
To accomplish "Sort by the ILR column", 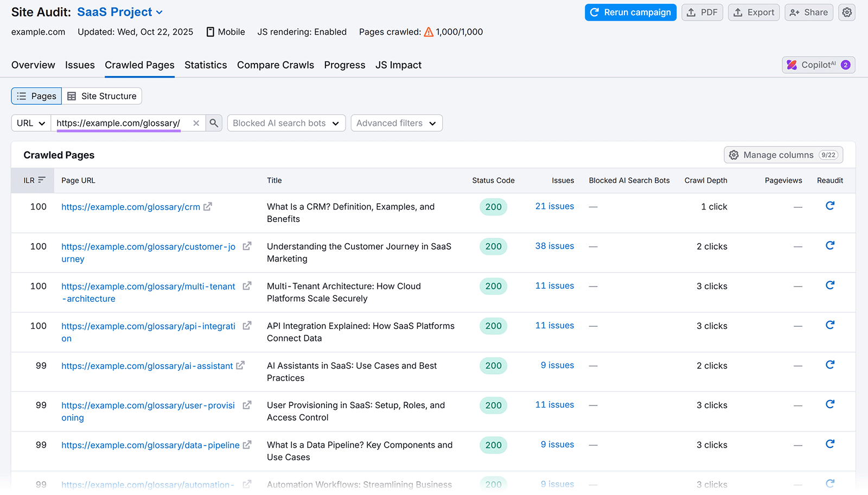I will click(34, 180).
